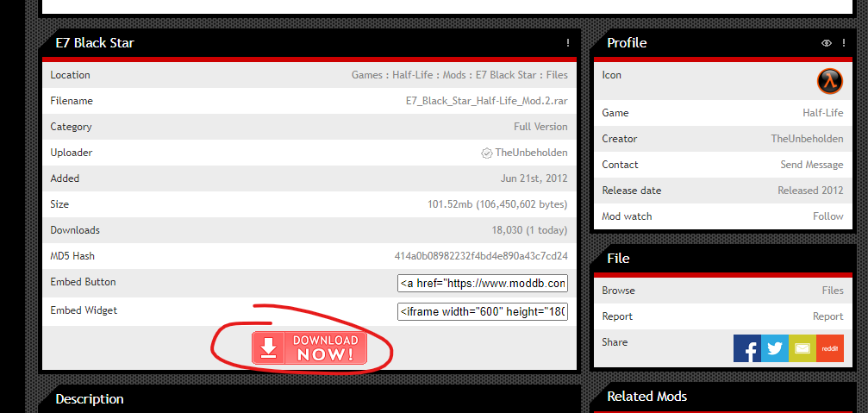Click the Release date row label
868x413 pixels.
[632, 191]
